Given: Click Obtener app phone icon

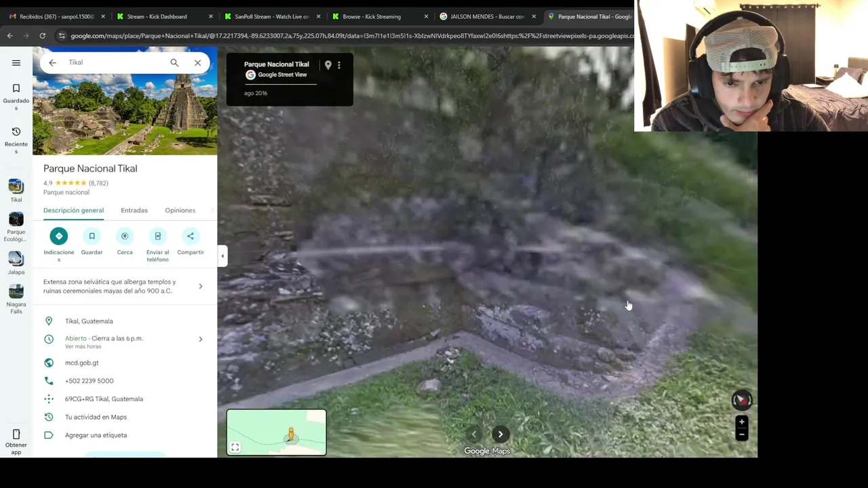Looking at the screenshot, I should [x=16, y=434].
